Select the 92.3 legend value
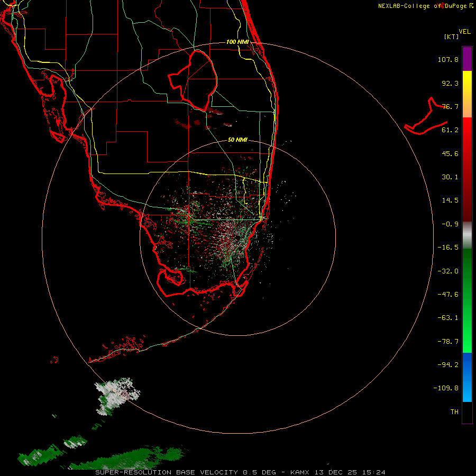 coord(450,83)
